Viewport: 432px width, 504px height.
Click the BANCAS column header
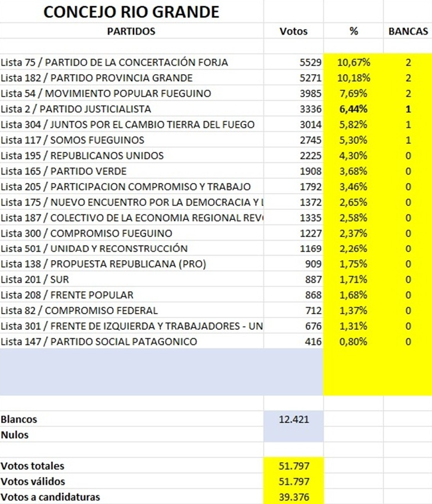coord(408,31)
